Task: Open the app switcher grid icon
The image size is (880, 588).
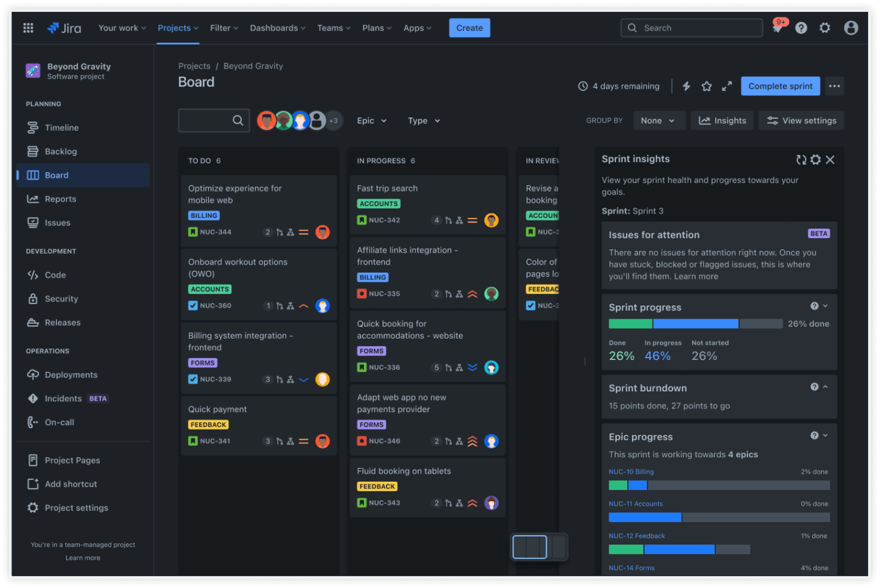Action: (x=28, y=28)
